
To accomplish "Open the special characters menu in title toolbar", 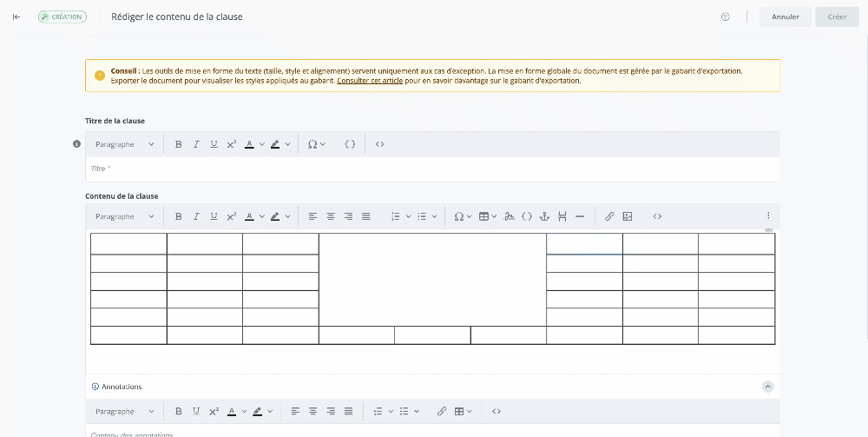I will [x=317, y=144].
